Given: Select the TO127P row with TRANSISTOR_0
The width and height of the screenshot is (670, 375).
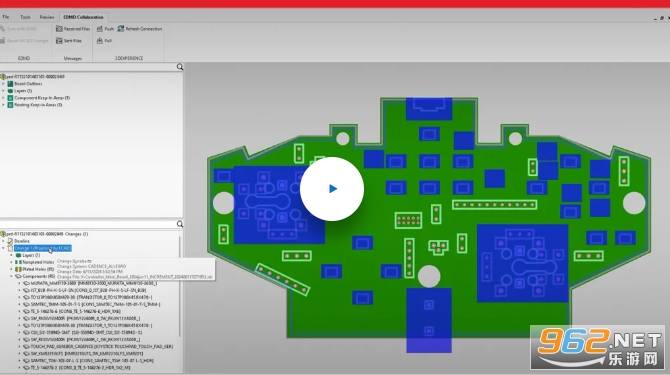Looking at the screenshot, I should (88, 297).
